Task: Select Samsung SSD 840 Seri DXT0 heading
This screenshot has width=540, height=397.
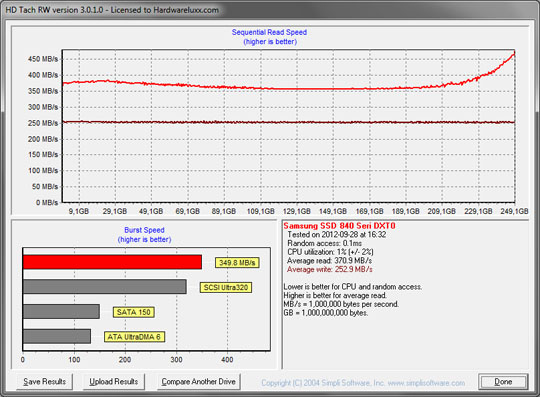Action: click(x=339, y=226)
